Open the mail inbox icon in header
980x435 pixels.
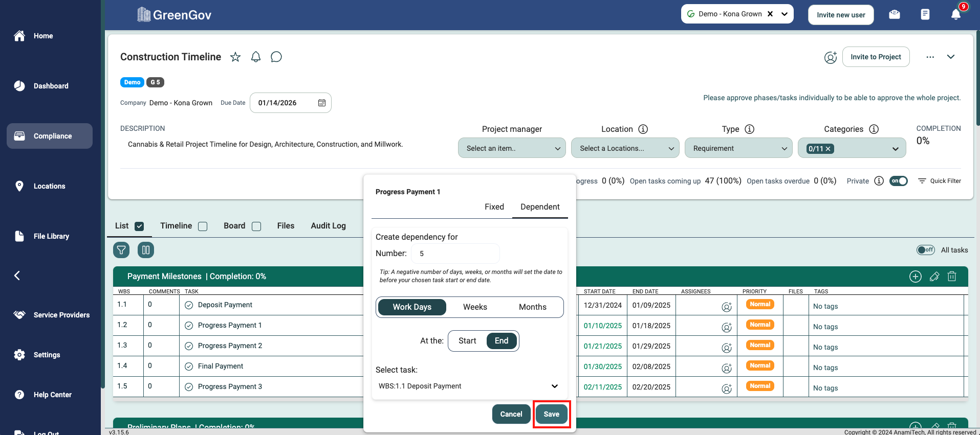tap(895, 14)
